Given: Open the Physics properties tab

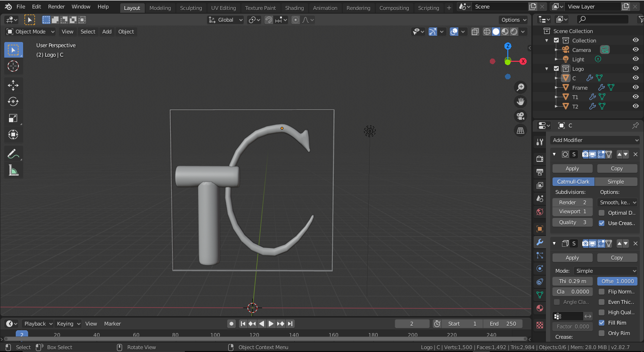Looking at the screenshot, I should point(540,268).
